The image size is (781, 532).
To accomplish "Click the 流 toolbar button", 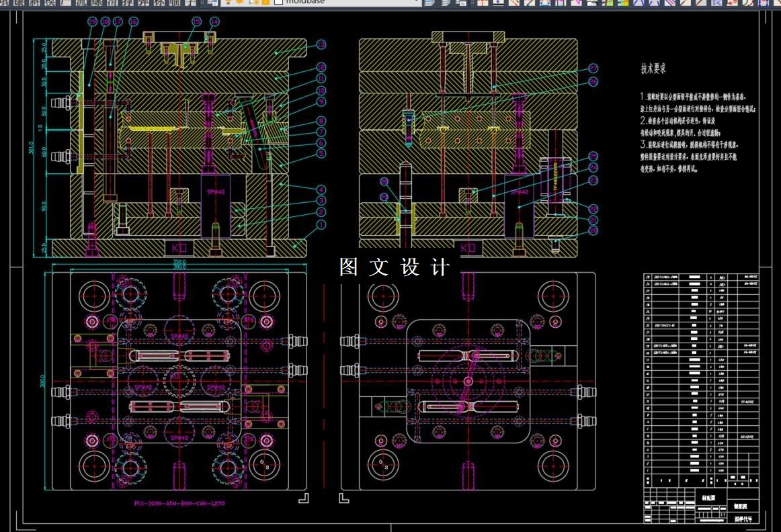I will click(82, 3).
